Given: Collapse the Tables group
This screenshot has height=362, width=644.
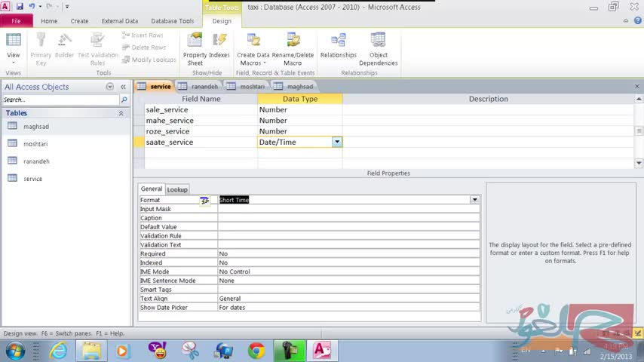Looking at the screenshot, I should (121, 113).
